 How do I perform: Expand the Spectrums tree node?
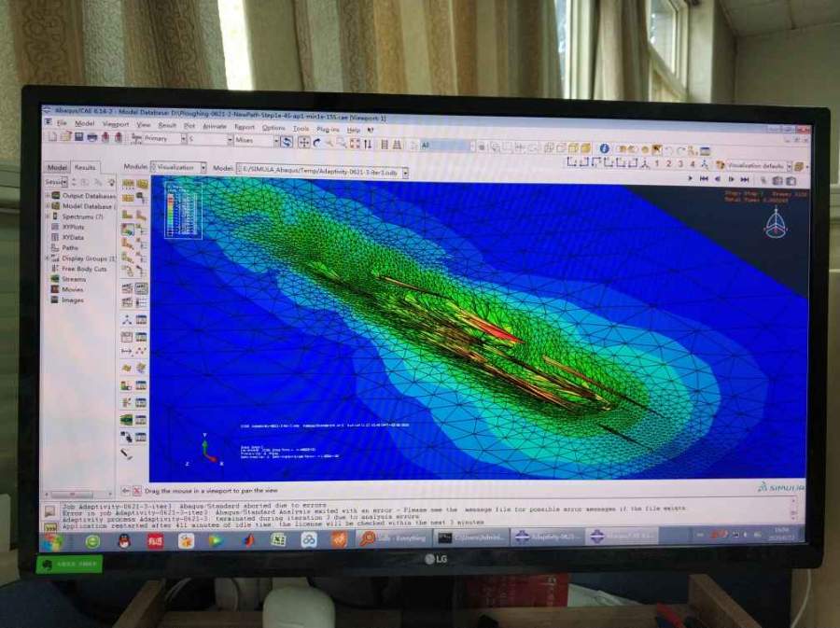pyautogui.click(x=48, y=216)
